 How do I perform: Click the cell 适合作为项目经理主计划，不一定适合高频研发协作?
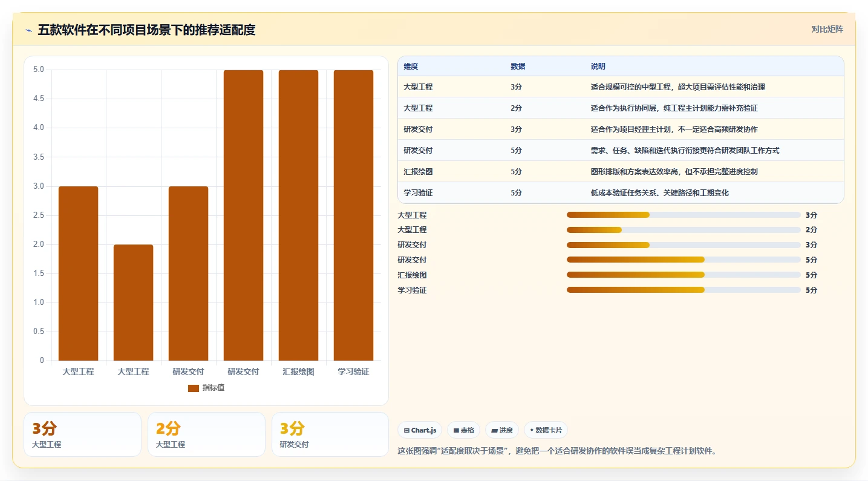point(674,129)
